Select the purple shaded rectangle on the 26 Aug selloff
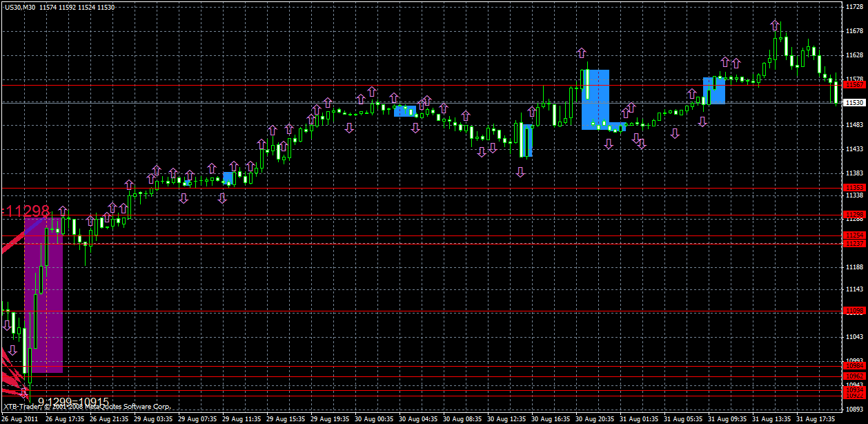 click(45, 297)
